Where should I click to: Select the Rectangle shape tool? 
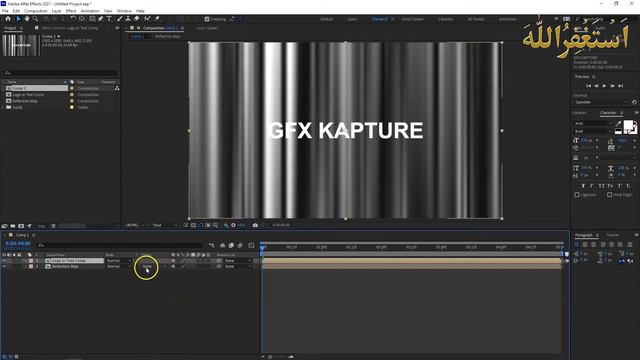[x=92, y=19]
